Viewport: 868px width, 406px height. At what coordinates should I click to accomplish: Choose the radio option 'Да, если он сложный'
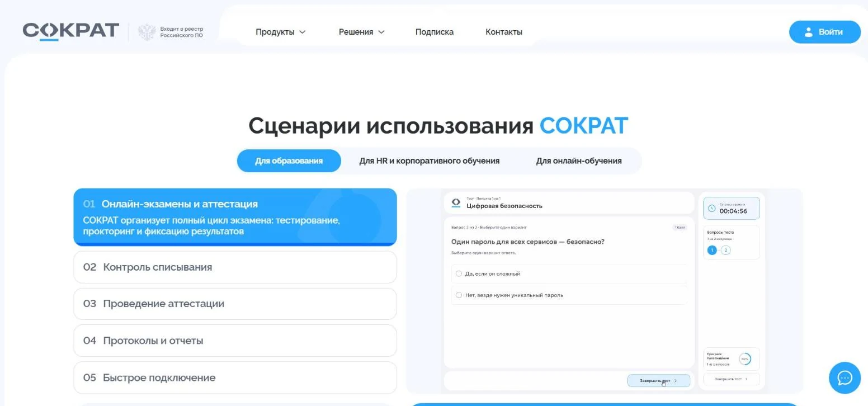point(459,273)
